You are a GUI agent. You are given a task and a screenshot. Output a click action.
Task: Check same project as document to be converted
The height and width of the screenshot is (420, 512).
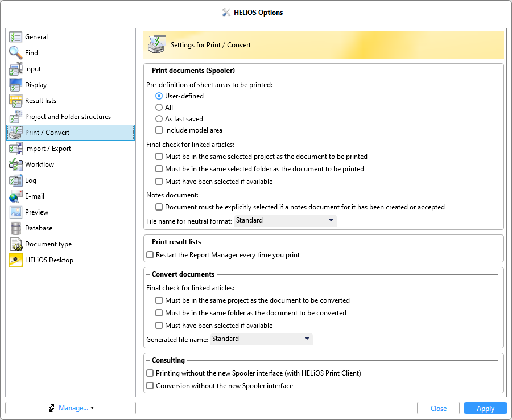pos(159,300)
